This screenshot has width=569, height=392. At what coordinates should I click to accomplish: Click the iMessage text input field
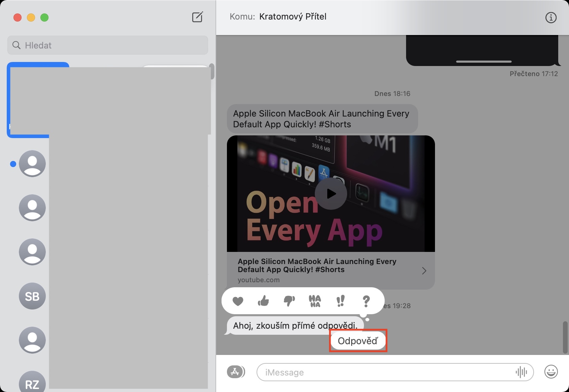click(x=395, y=372)
